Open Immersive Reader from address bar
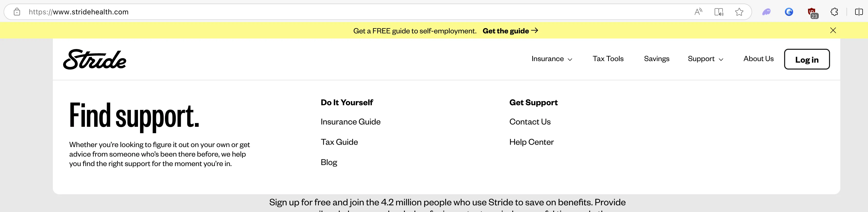Viewport: 868px width, 212px height. [719, 12]
